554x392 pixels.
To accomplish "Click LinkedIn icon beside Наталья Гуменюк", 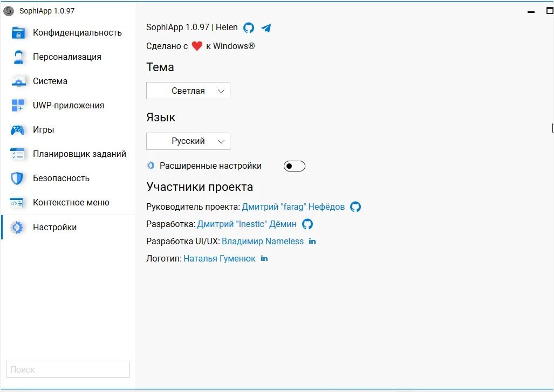I will (264, 258).
